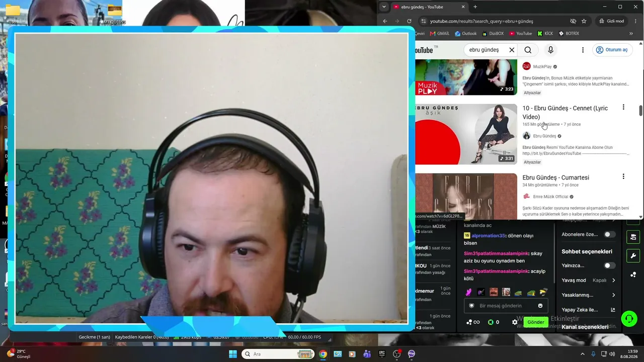Viewport: 644px width, 362px height.
Task: Click the Chrome address bar URL
Action: click(x=481, y=21)
